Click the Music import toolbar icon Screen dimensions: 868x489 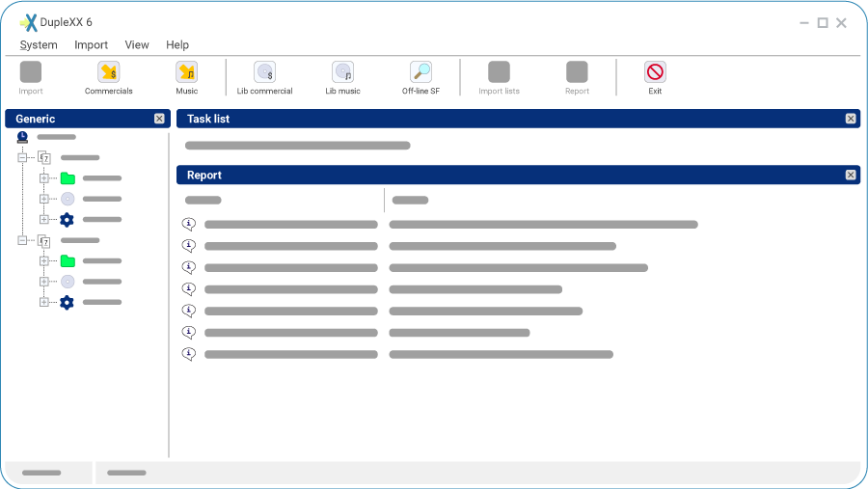tap(186, 72)
